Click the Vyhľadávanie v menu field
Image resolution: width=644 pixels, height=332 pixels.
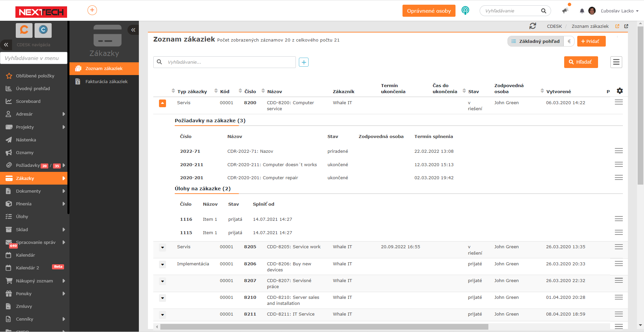click(x=34, y=58)
